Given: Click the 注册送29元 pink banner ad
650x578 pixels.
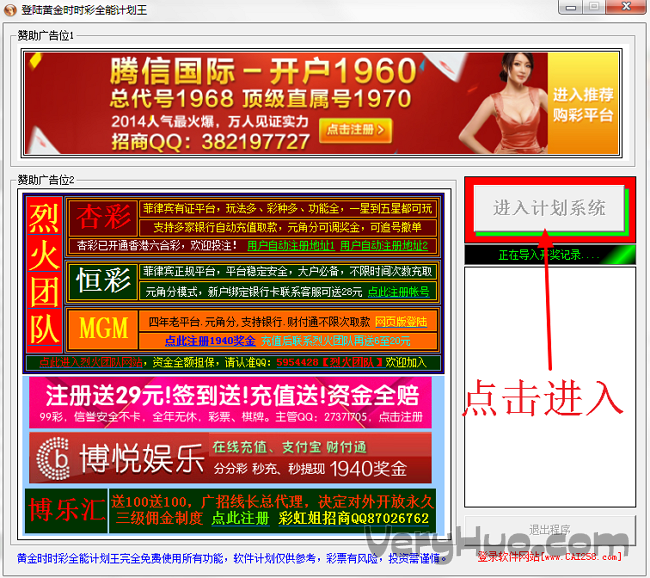Looking at the screenshot, I should coord(230,402).
